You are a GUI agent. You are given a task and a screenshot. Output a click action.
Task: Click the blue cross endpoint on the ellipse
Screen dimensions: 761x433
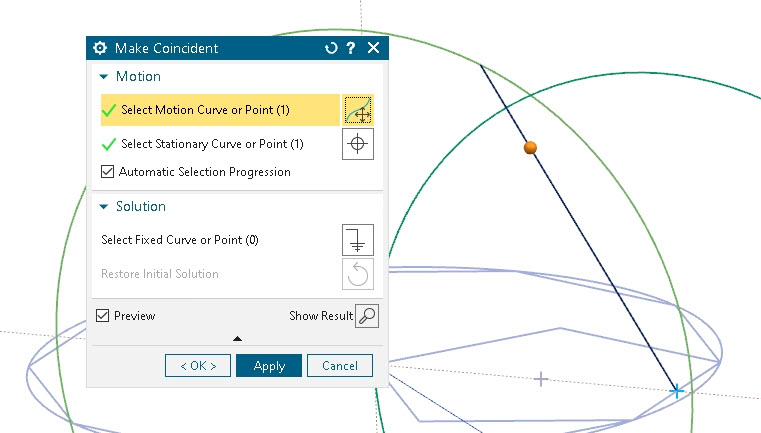[x=677, y=391]
